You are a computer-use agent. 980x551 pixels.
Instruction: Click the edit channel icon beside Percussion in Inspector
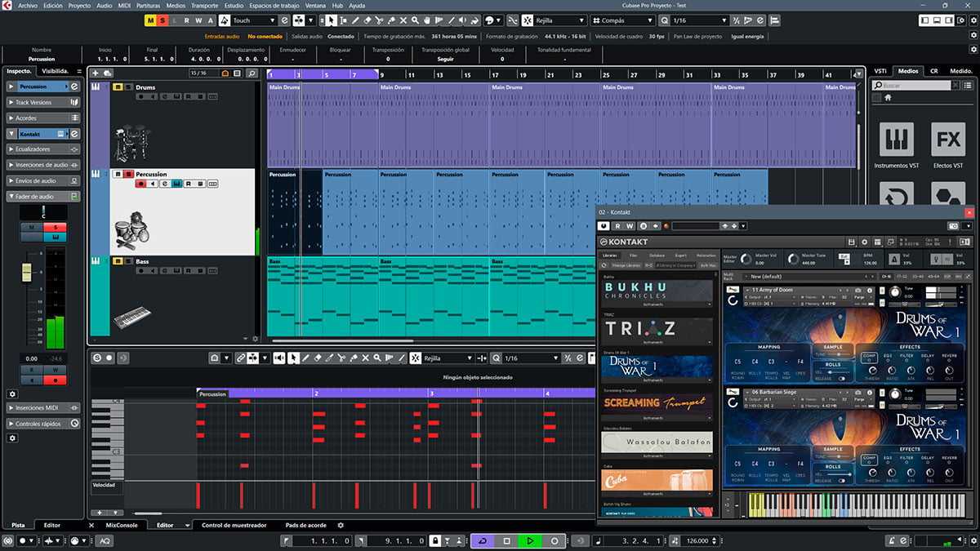(x=74, y=87)
